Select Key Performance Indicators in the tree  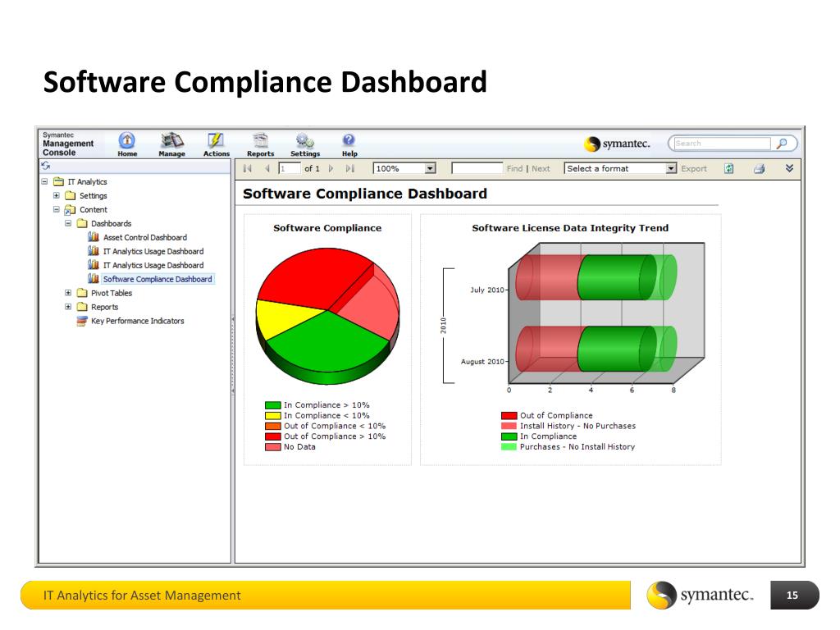(x=137, y=321)
